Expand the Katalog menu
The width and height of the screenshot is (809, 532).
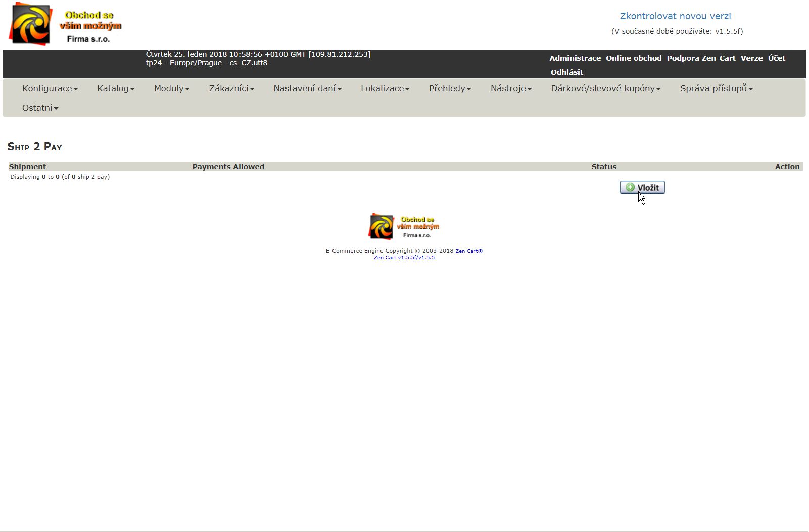click(x=116, y=88)
